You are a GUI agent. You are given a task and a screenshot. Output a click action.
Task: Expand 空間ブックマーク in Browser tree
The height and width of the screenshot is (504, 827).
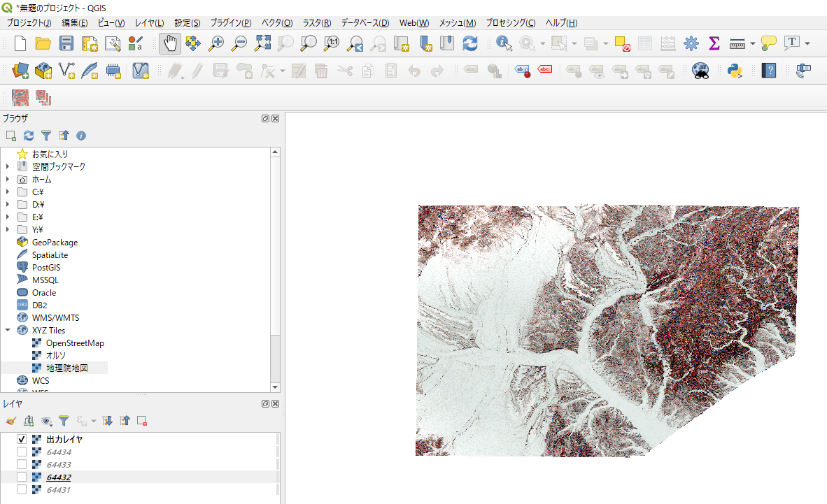8,166
